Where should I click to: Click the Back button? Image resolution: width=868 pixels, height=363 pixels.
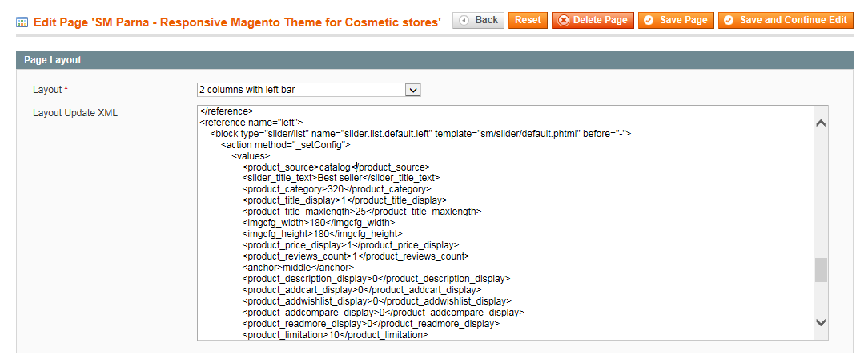pyautogui.click(x=478, y=21)
